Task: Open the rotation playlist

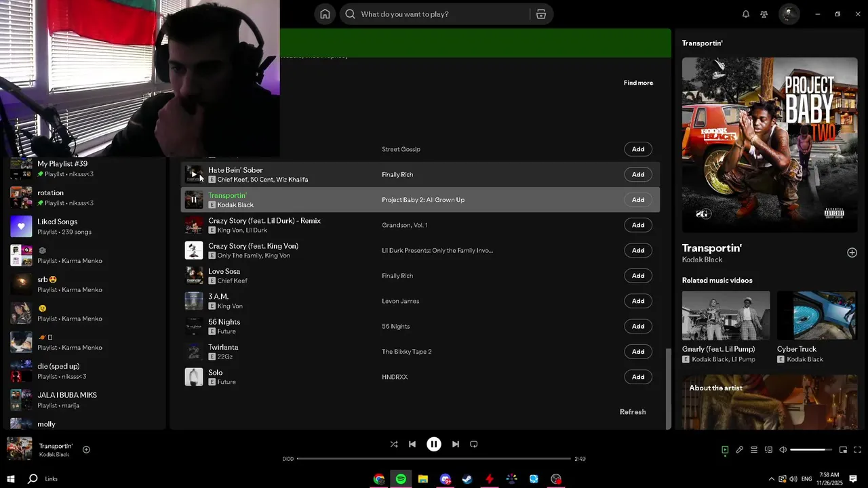Action: (85, 197)
